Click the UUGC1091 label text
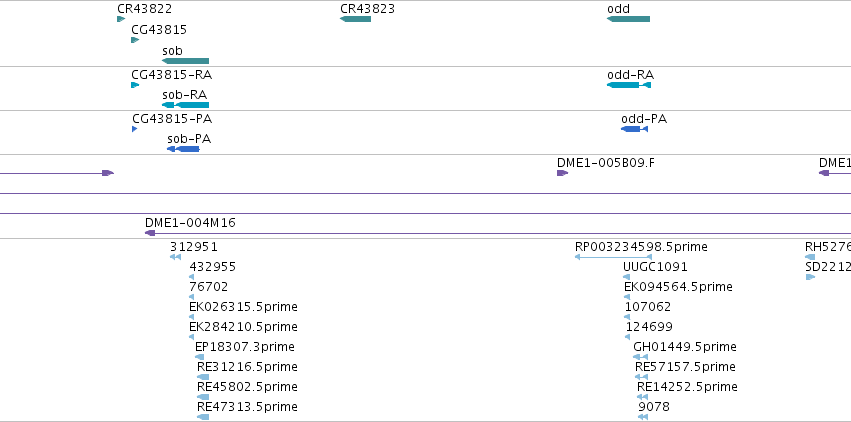This screenshot has height=422, width=851. click(x=655, y=267)
